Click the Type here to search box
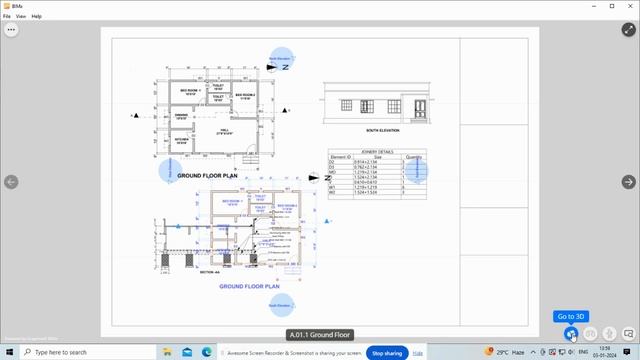 [88, 352]
